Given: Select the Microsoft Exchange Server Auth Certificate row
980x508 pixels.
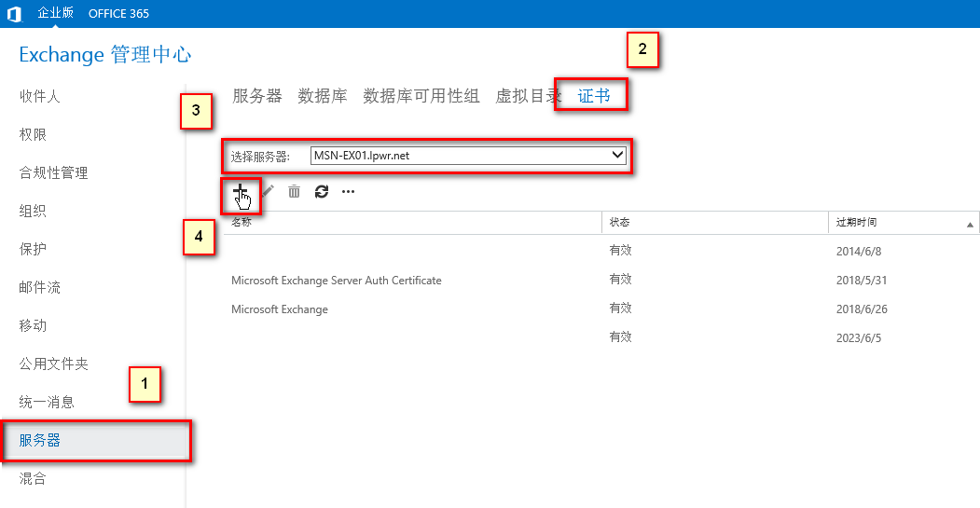Looking at the screenshot, I should coord(601,280).
